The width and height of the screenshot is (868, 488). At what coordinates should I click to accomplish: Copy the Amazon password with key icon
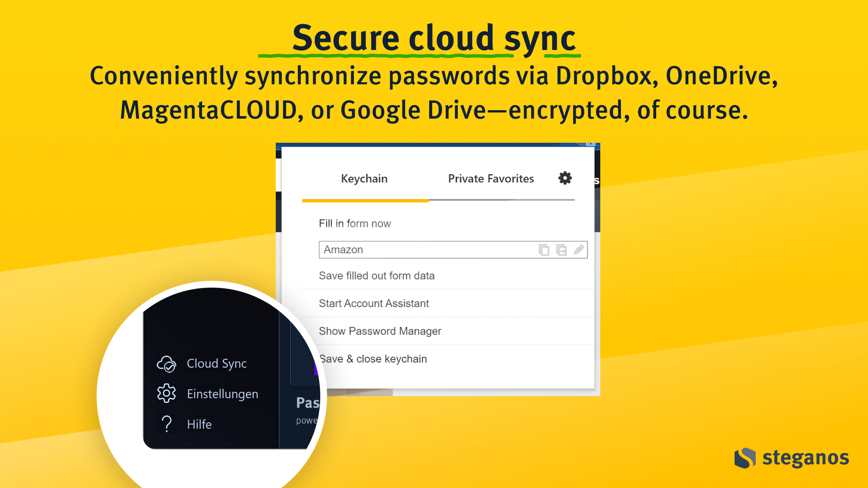[561, 250]
